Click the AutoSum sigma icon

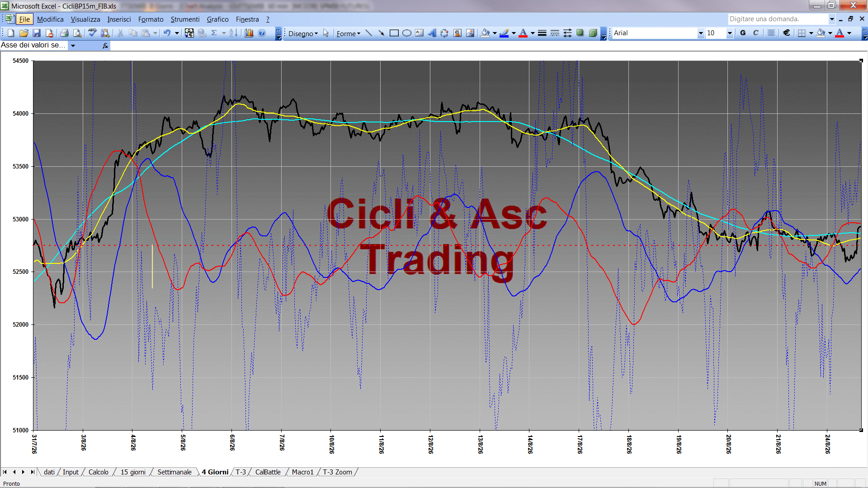[214, 33]
